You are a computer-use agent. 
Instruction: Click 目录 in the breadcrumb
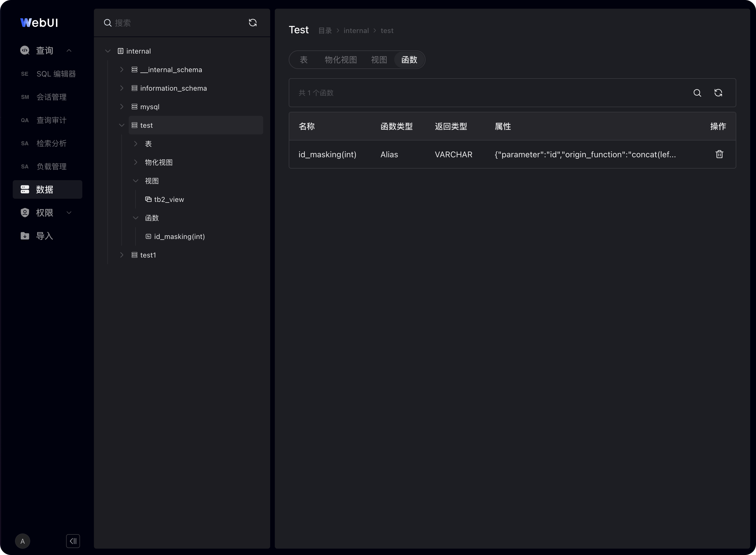325,31
